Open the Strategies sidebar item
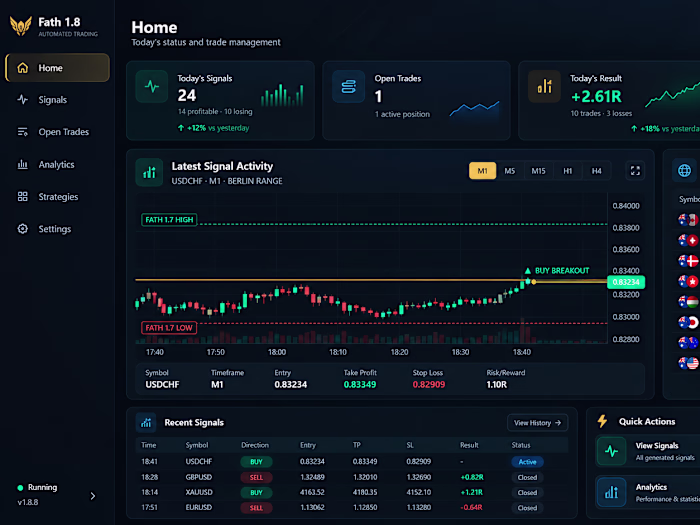This screenshot has height=525, width=700. point(57,196)
